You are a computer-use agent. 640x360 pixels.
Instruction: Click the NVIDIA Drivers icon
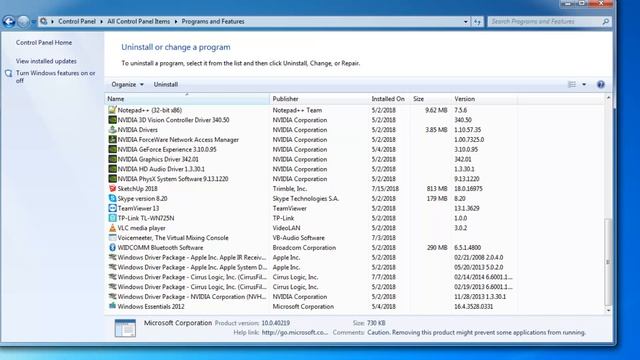[x=112, y=130]
